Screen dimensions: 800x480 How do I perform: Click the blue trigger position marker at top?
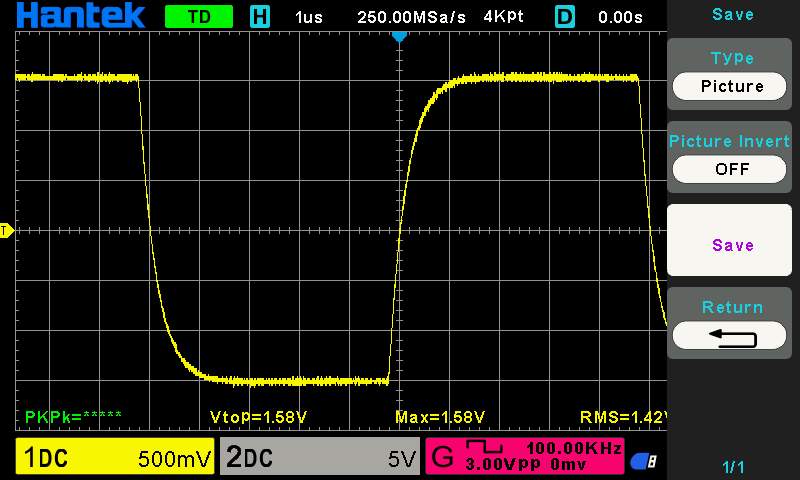tap(399, 37)
